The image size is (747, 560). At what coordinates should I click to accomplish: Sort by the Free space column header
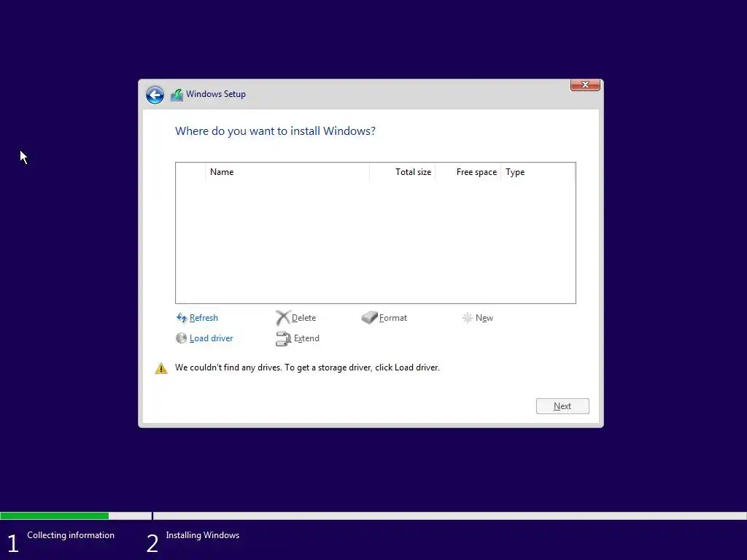point(468,172)
